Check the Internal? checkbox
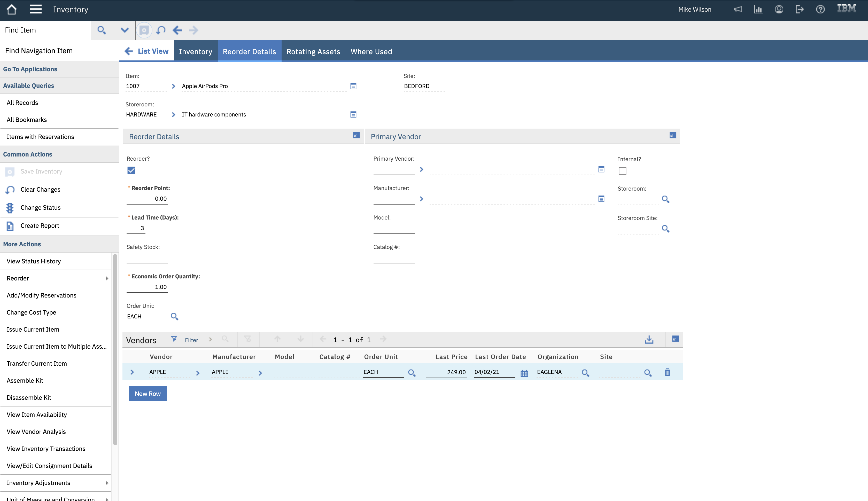The height and width of the screenshot is (501, 868). [622, 171]
